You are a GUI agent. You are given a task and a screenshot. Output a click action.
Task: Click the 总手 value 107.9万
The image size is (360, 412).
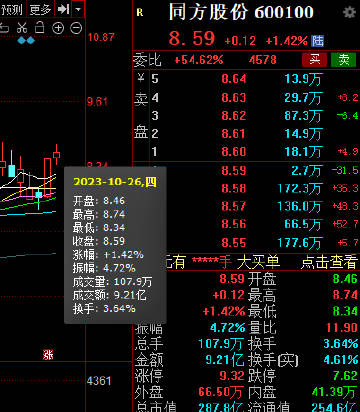[x=221, y=343]
